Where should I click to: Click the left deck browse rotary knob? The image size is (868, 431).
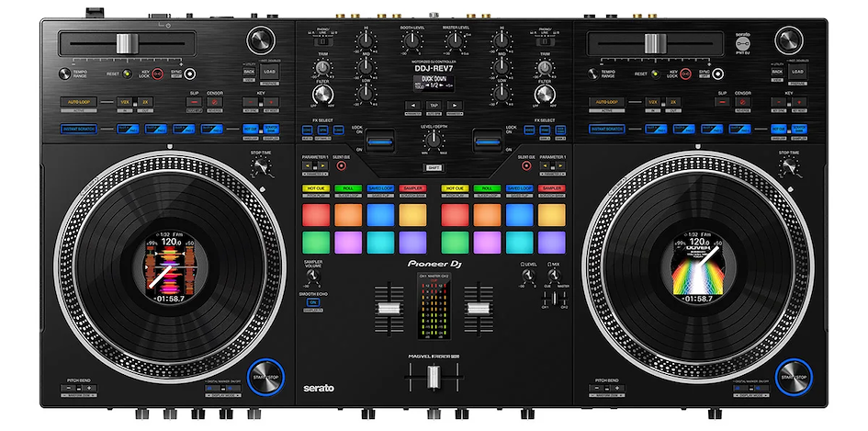[261, 40]
